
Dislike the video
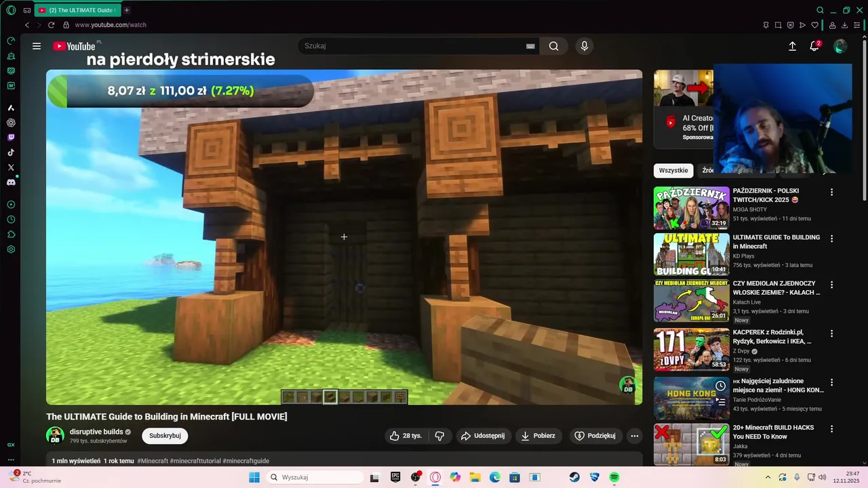point(439,436)
